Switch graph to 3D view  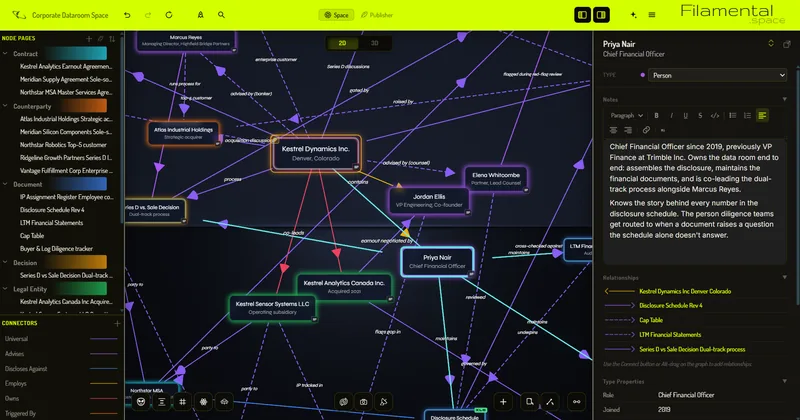pos(374,43)
